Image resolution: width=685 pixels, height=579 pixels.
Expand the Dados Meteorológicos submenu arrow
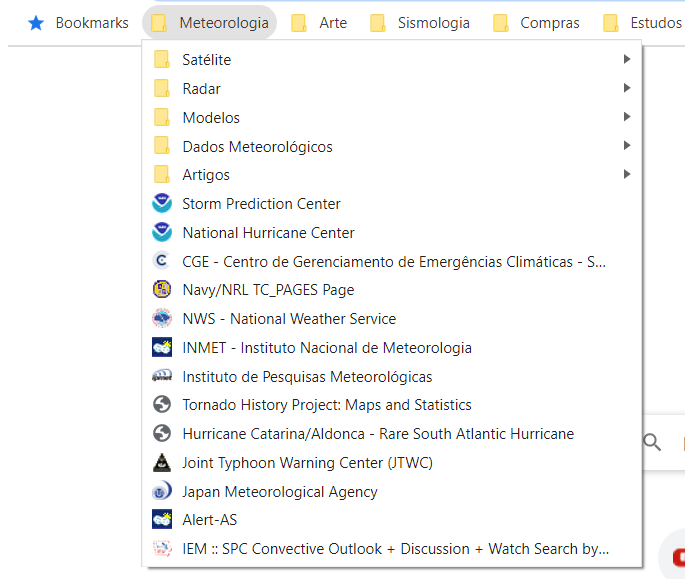coord(627,146)
